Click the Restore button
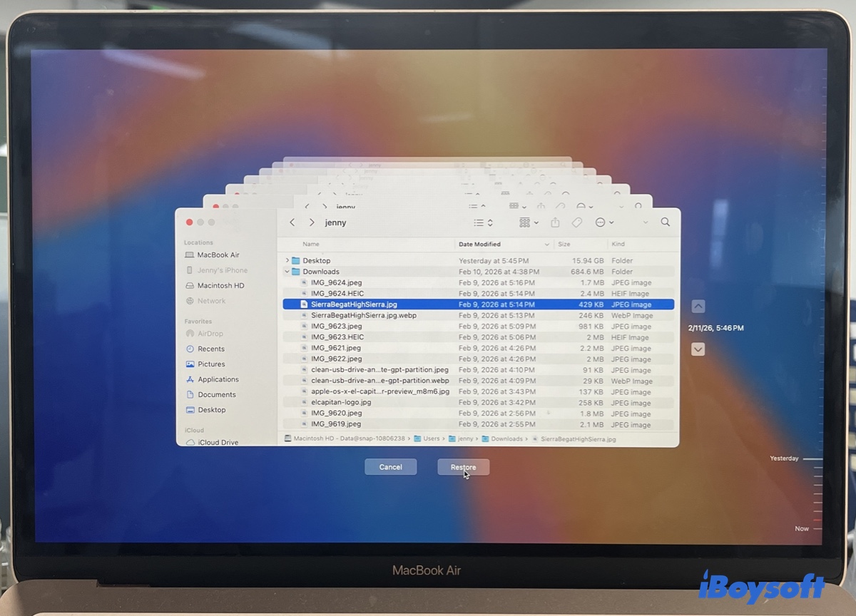Screen dimensions: 856x616 (x=463, y=467)
